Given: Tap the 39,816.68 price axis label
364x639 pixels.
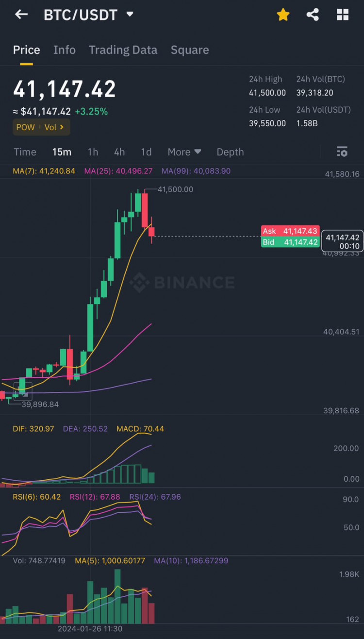Looking at the screenshot, I should (342, 410).
